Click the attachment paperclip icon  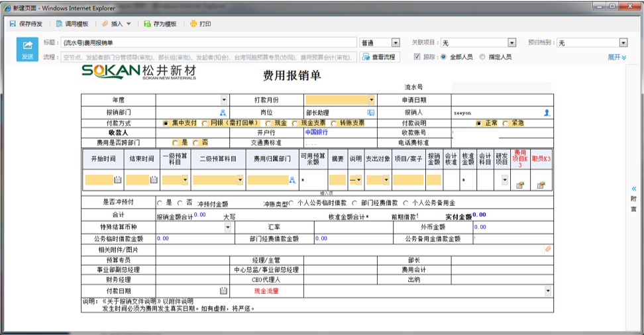548,249
